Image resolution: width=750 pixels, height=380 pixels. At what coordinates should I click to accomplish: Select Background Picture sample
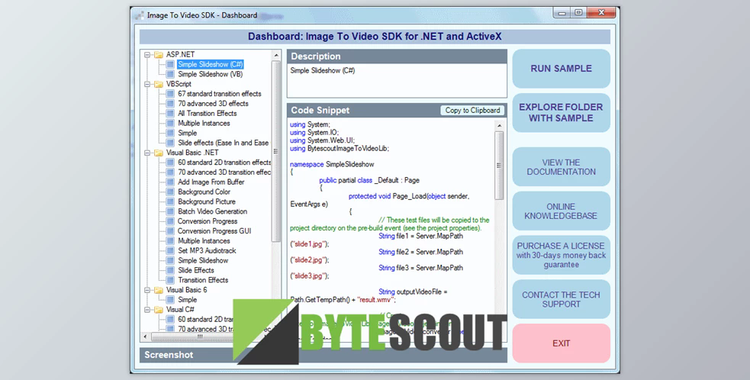207,201
